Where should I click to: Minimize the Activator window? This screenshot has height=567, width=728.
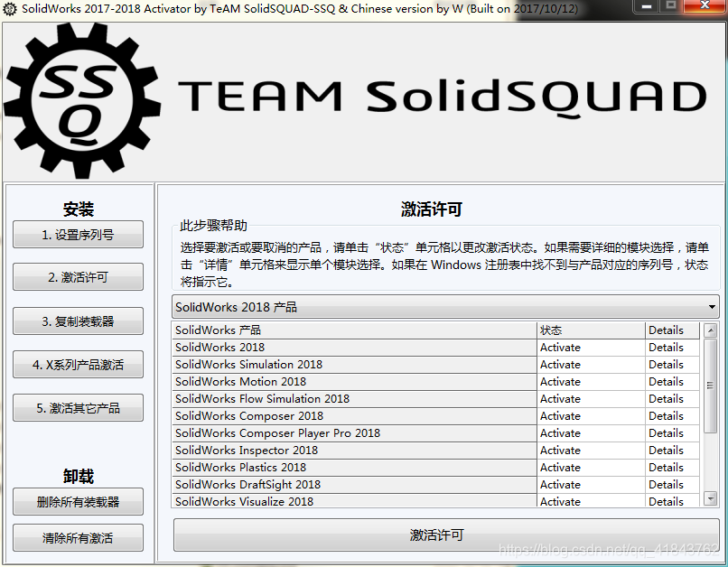point(647,6)
